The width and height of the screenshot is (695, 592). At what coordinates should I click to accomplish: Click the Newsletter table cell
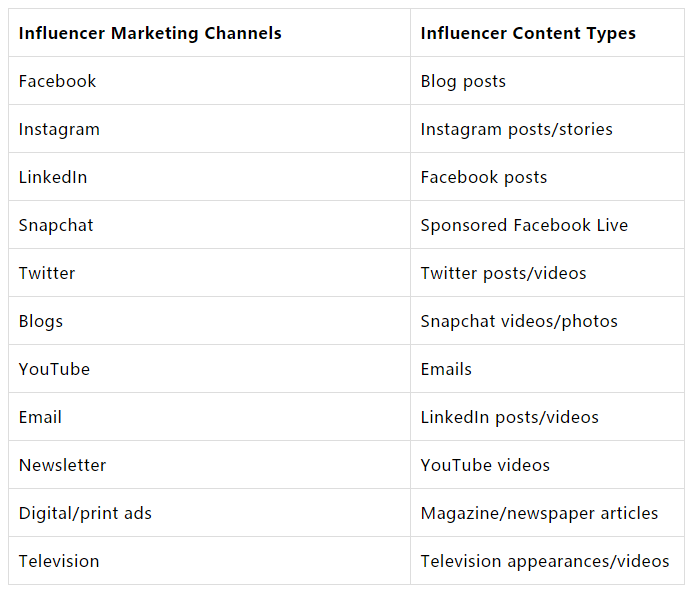[x=209, y=465]
